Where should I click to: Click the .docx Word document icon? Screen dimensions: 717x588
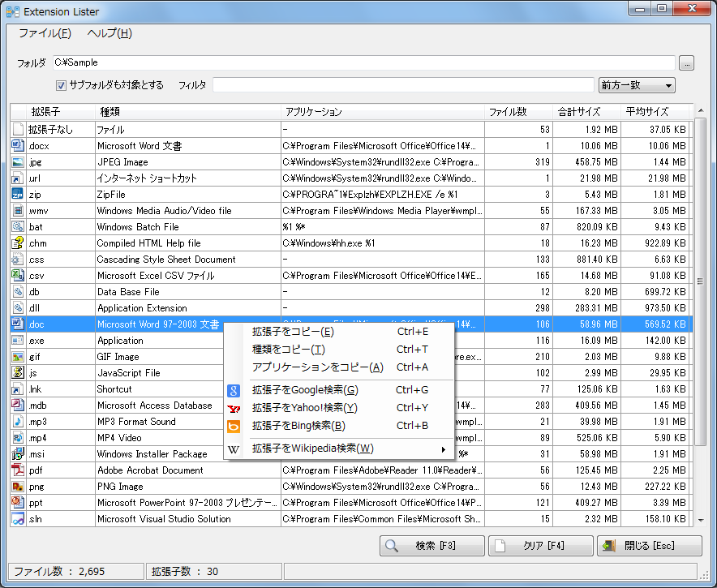18,146
